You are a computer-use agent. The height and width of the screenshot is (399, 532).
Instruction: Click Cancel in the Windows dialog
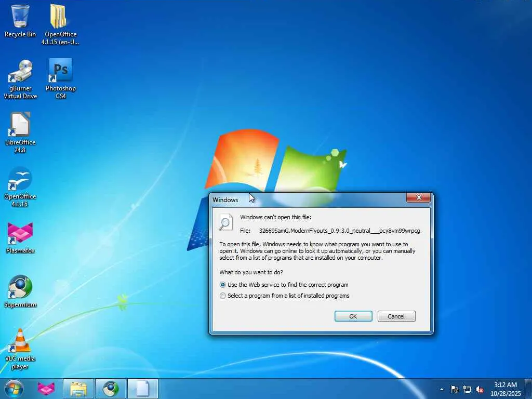click(396, 316)
